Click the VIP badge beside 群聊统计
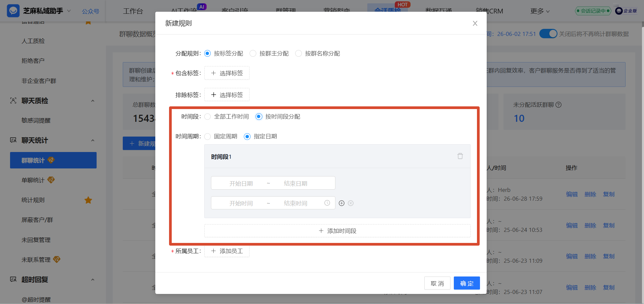This screenshot has height=304, width=644. click(x=51, y=160)
